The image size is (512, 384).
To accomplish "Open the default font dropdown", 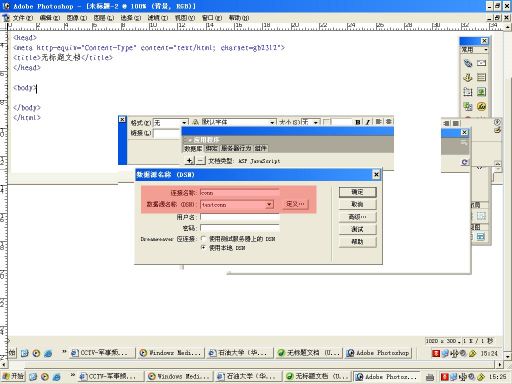I will point(272,123).
